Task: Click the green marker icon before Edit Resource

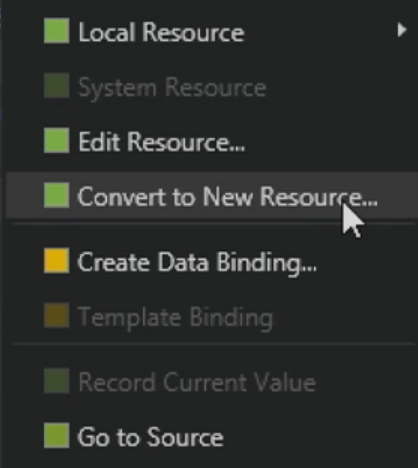Action: [x=57, y=140]
